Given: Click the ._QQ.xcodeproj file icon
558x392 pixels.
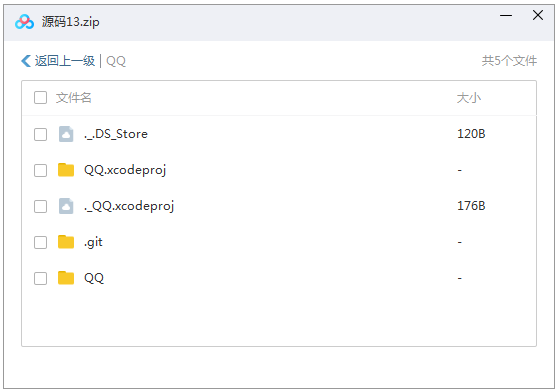Looking at the screenshot, I should pyautogui.click(x=66, y=206).
